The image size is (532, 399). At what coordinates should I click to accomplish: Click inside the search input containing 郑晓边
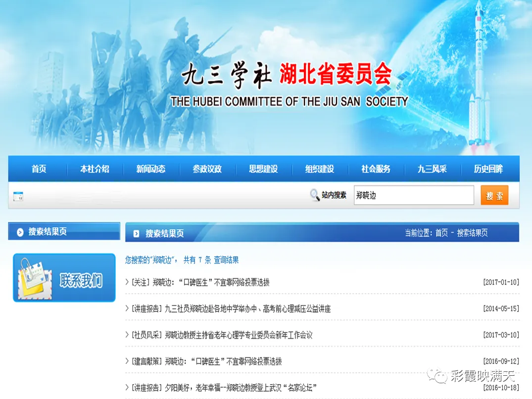click(414, 195)
